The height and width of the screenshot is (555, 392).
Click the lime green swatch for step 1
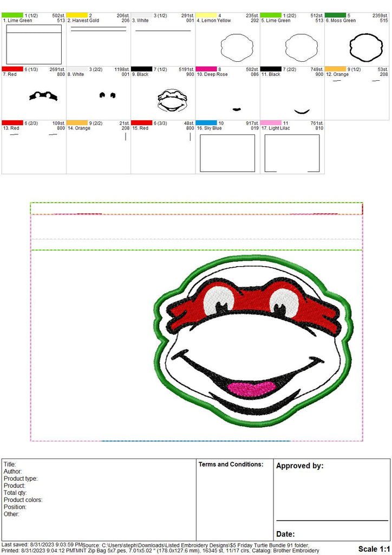point(12,15)
